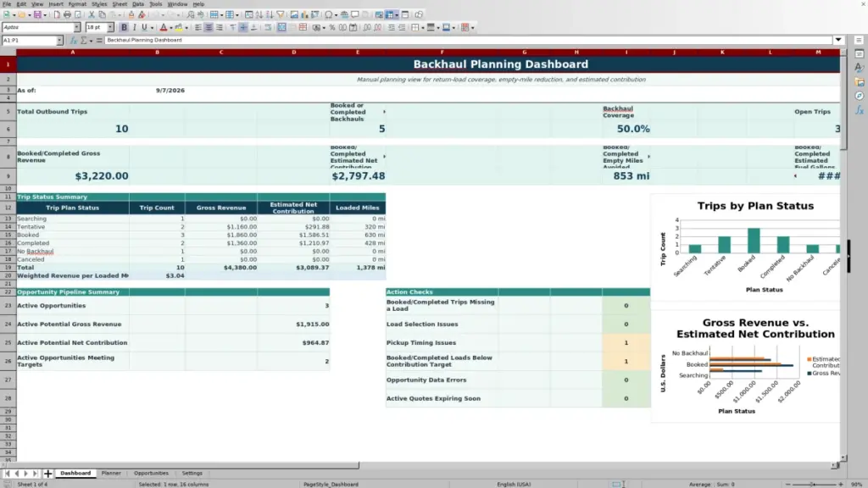Click the equals Formula icon
This screenshot has height=488, width=868.
(99, 41)
